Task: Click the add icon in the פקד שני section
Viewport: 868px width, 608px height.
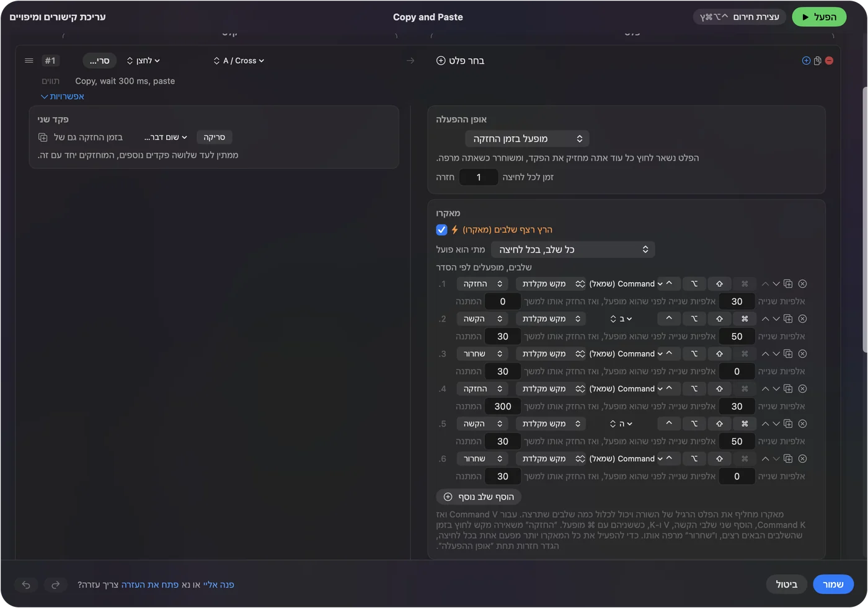Action: pyautogui.click(x=43, y=137)
